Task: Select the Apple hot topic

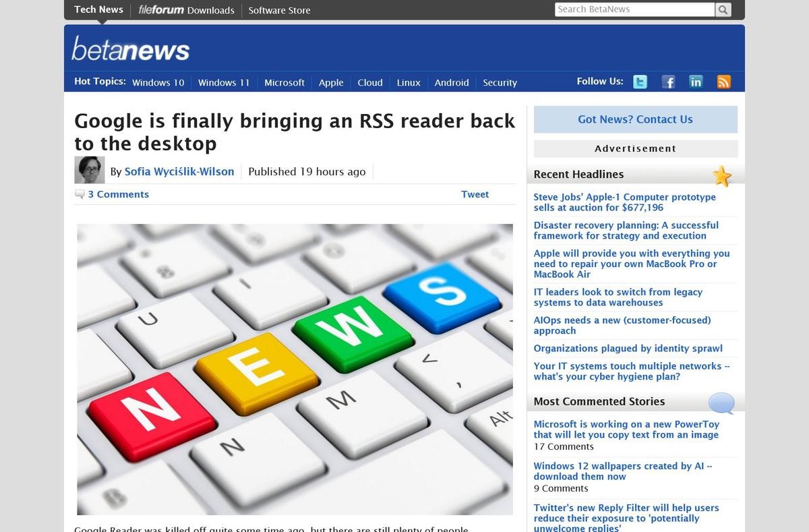Action: [x=331, y=82]
